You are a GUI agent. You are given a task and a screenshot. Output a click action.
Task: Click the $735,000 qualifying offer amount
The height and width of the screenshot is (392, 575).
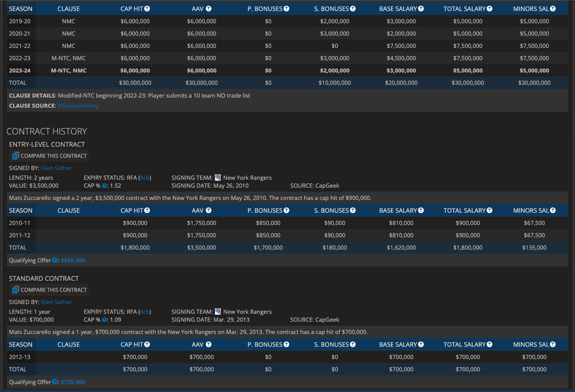click(x=73, y=382)
